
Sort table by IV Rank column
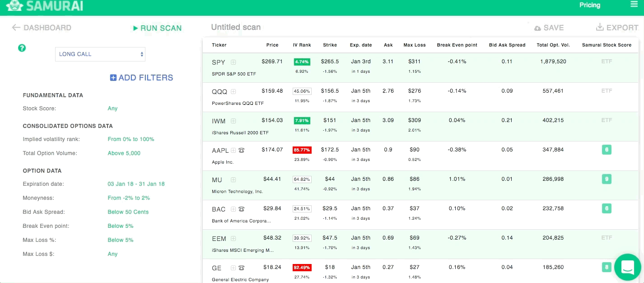pos(302,45)
